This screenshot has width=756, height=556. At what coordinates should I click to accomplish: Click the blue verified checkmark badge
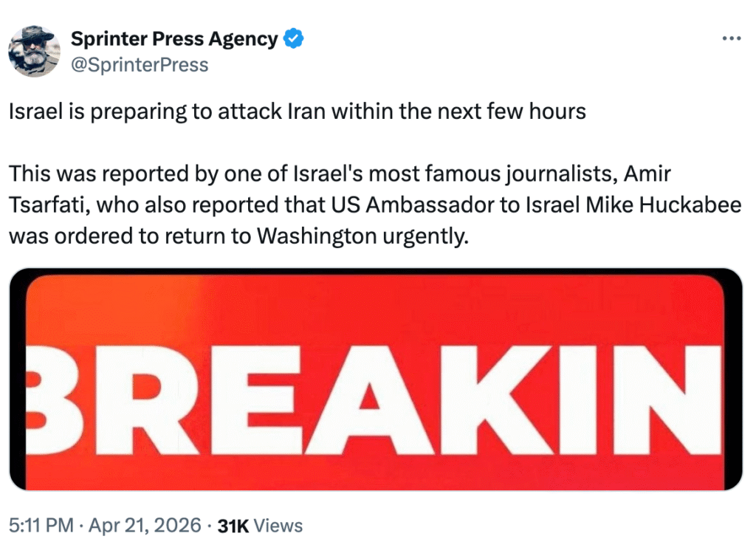[294, 39]
